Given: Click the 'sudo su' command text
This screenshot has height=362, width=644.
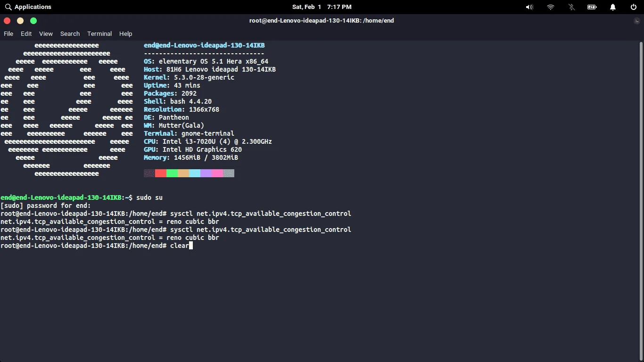Looking at the screenshot, I should [x=149, y=197].
